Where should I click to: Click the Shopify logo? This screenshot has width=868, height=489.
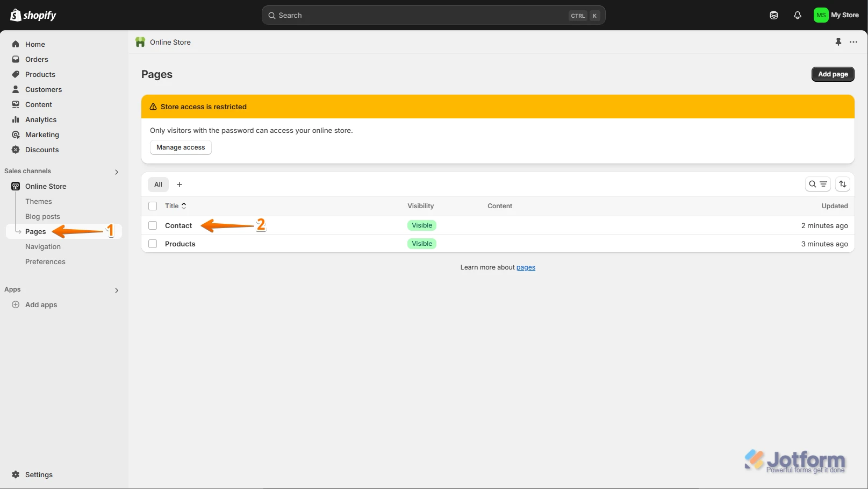pos(32,15)
